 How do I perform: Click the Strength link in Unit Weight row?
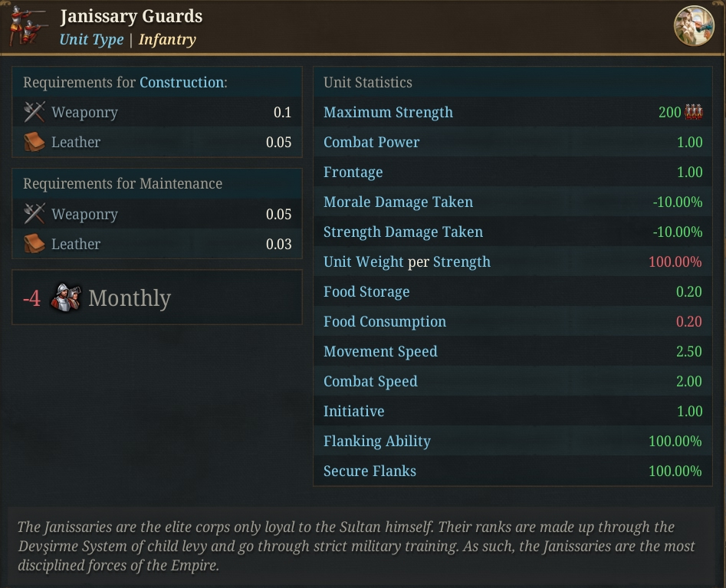coord(462,261)
